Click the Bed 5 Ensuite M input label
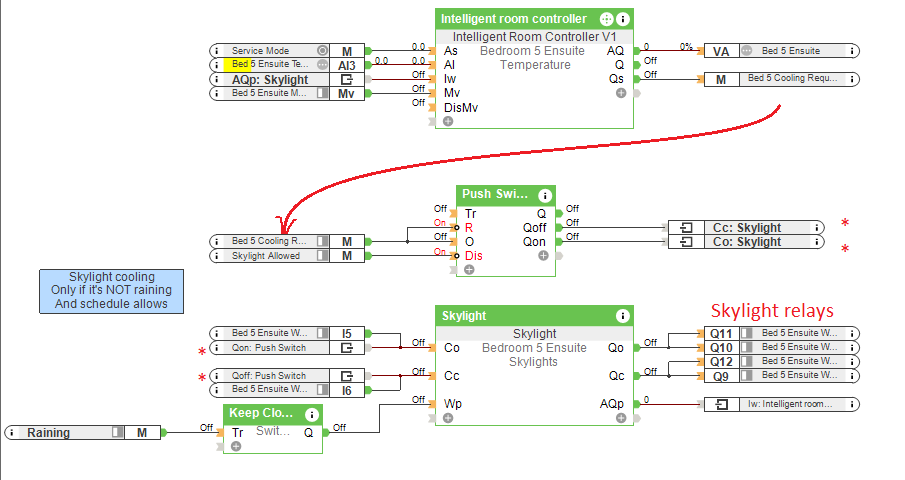 (269, 93)
